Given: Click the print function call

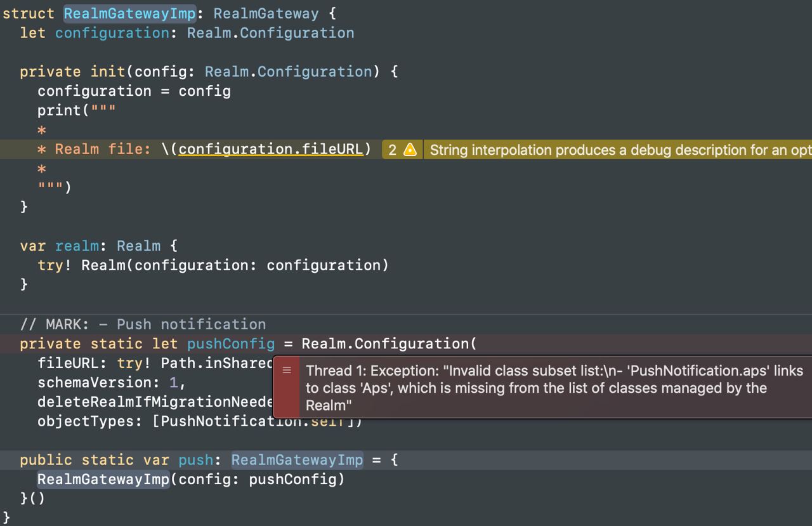Looking at the screenshot, I should (59, 110).
